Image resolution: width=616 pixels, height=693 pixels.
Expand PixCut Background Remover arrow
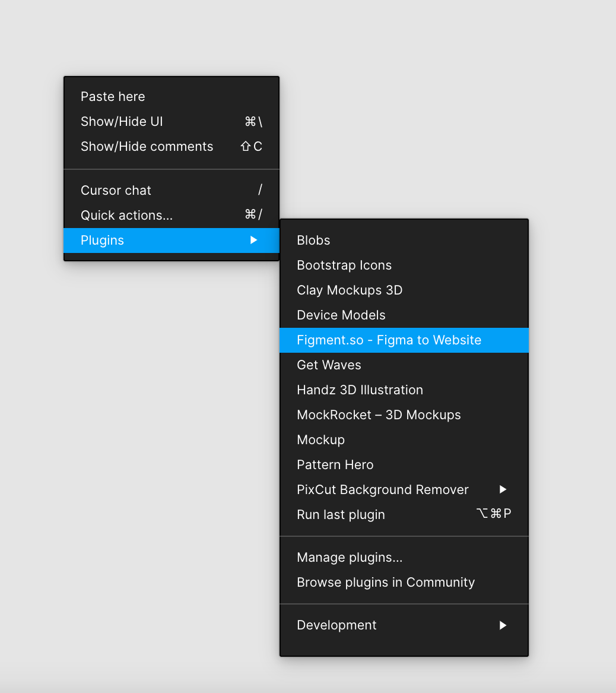pyautogui.click(x=503, y=489)
